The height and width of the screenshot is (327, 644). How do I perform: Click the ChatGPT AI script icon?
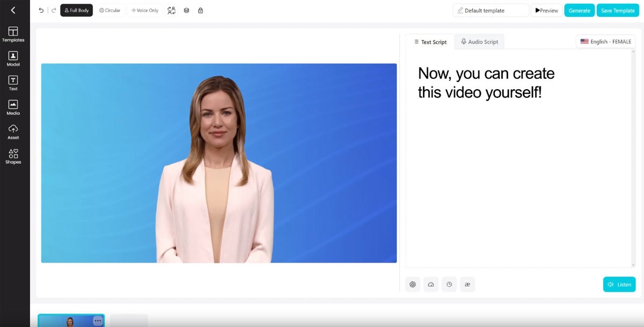413,285
